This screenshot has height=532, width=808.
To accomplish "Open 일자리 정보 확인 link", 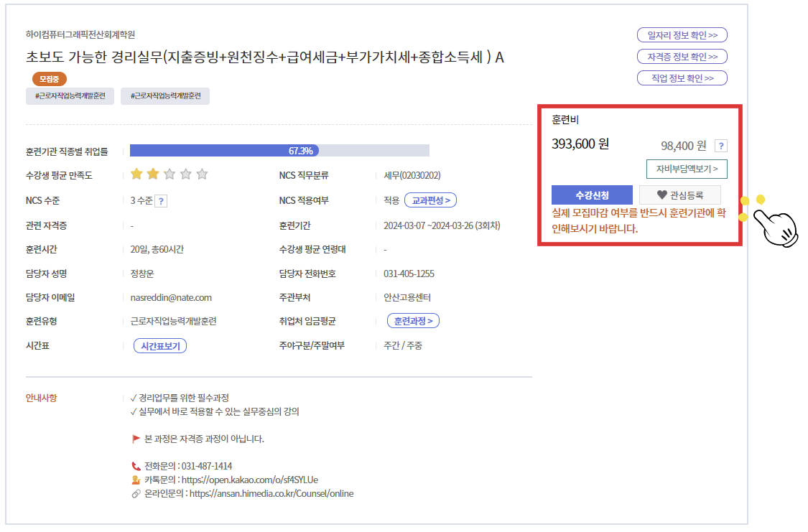I will point(682,35).
